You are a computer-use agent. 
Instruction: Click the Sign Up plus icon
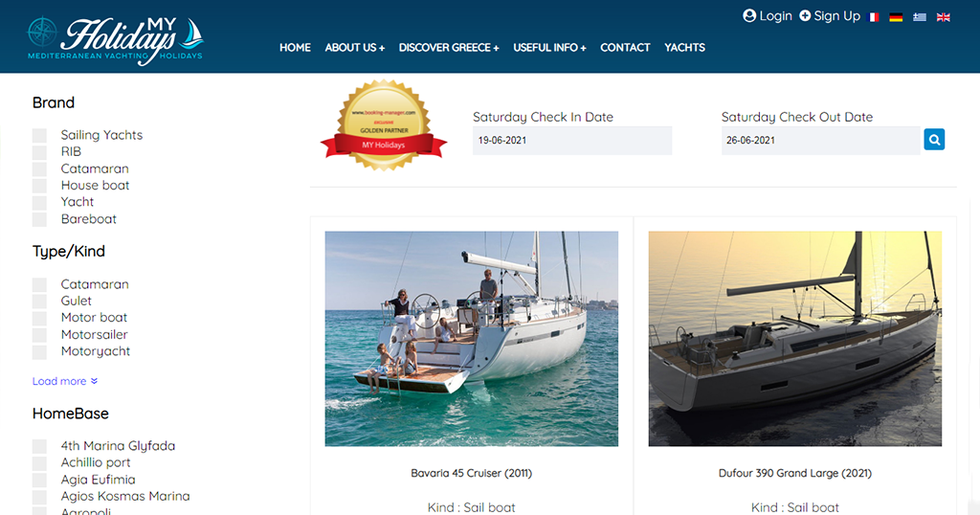(x=805, y=15)
